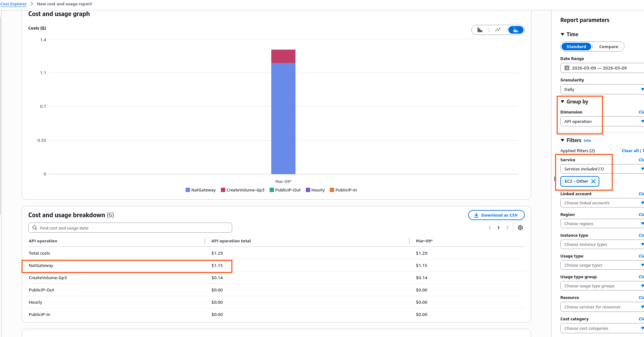
Task: Remove the EC2 - Other filter chip
Action: pyautogui.click(x=593, y=181)
